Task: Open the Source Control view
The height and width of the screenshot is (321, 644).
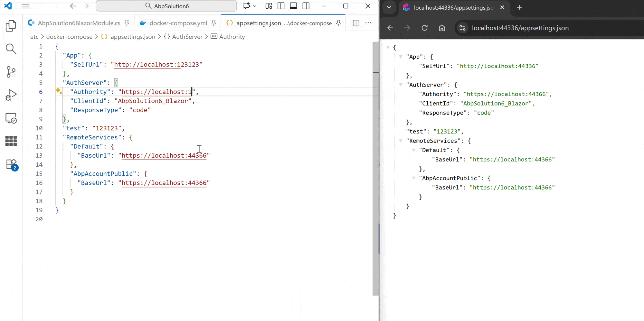Action: (x=11, y=72)
